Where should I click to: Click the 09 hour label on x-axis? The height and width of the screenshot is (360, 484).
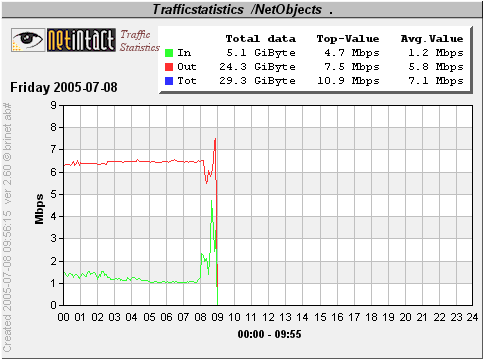pyautogui.click(x=217, y=317)
